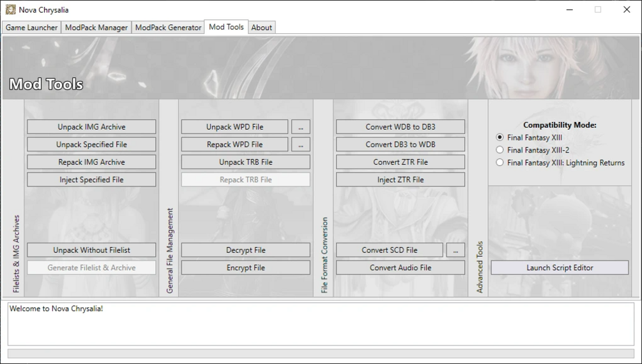
Task: Click Unpack WPD File button
Action: tap(234, 127)
